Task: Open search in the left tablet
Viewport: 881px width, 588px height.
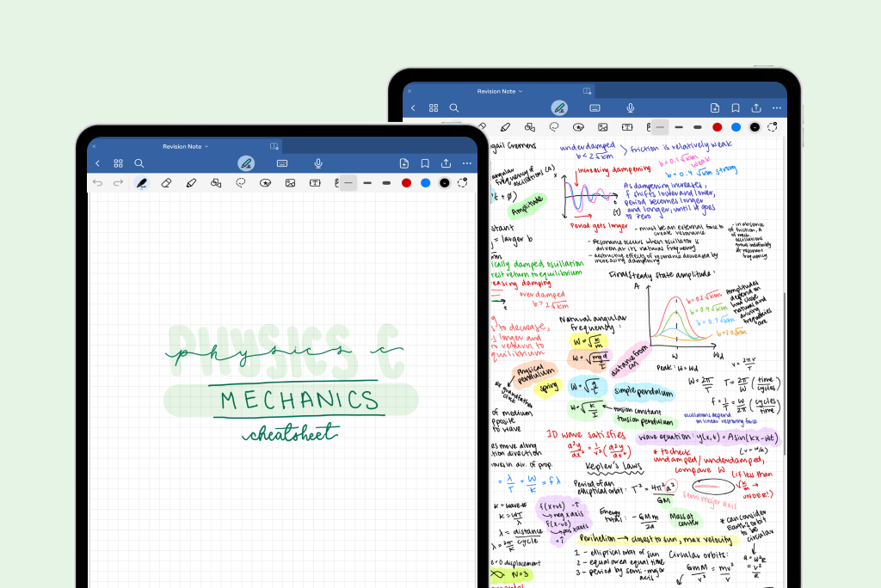Action: [139, 163]
